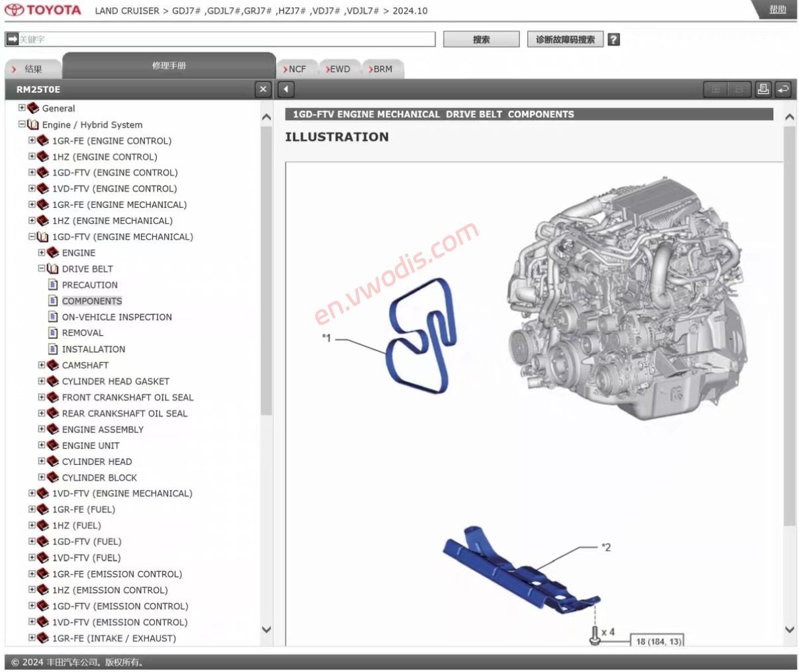Click the tree panel scroll-up arrow
This screenshot has height=672, width=799.
(x=266, y=117)
